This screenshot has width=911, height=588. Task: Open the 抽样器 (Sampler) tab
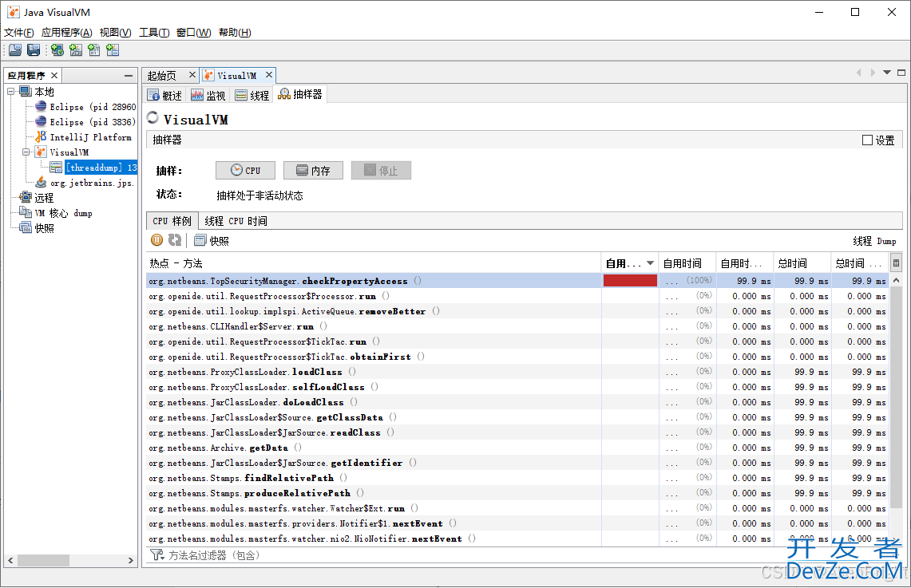tap(299, 95)
